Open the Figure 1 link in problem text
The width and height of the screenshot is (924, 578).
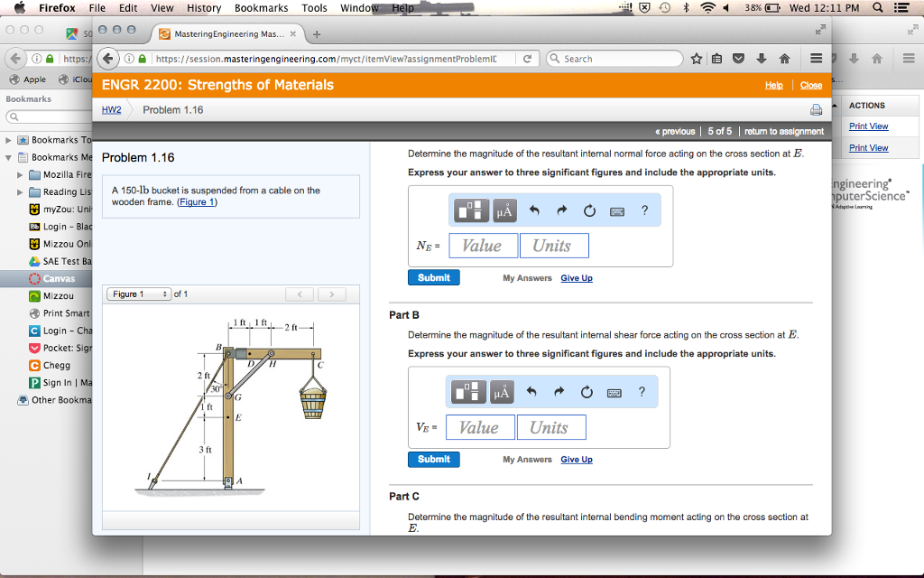(x=197, y=201)
